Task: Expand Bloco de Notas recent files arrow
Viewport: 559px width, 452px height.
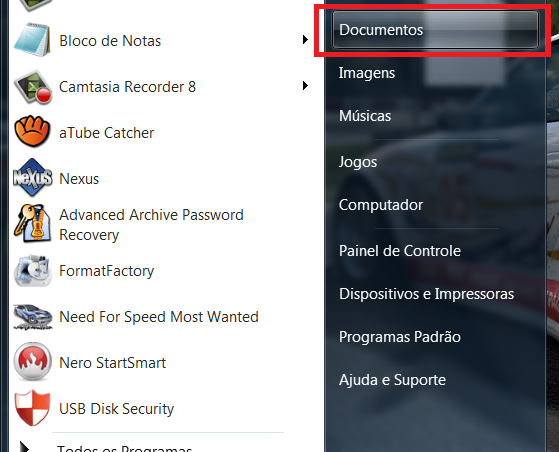Action: coord(305,40)
